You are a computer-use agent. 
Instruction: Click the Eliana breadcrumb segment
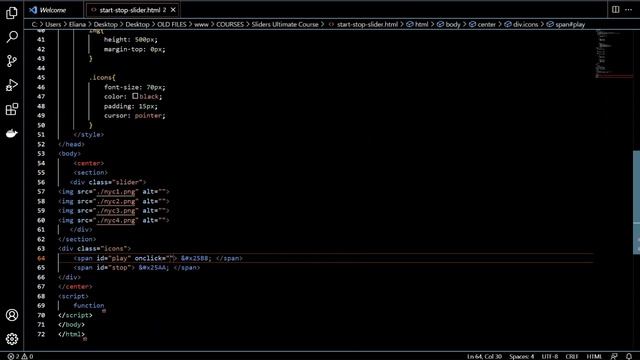77,24
